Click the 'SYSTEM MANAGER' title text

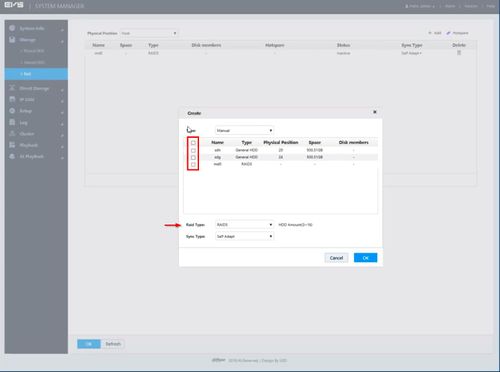tap(59, 6)
